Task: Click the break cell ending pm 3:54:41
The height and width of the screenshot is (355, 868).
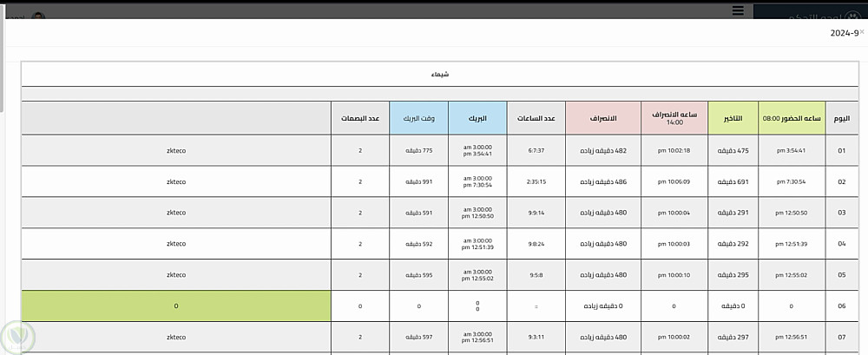Action: coord(477,151)
